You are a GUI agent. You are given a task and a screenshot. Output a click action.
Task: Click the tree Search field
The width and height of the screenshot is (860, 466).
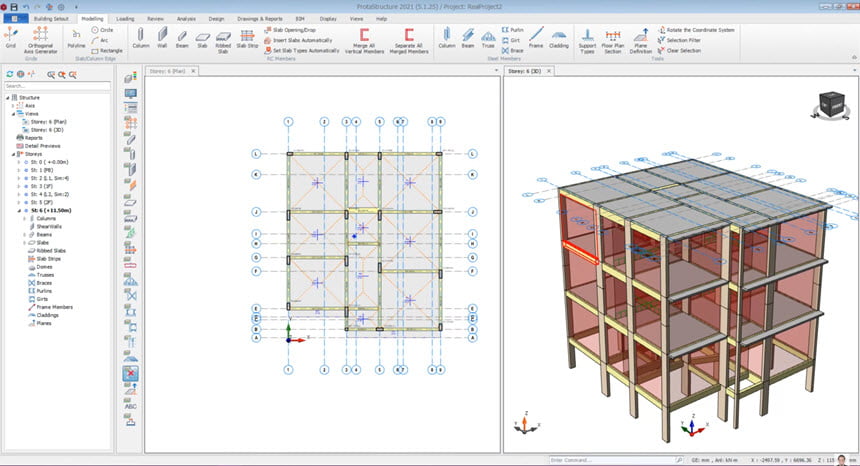tap(57, 86)
